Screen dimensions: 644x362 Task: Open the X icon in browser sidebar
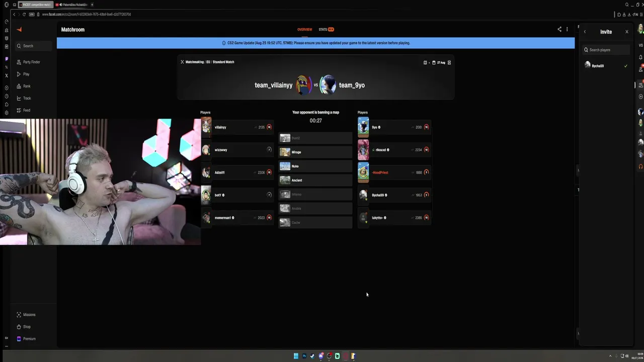pyautogui.click(x=7, y=75)
